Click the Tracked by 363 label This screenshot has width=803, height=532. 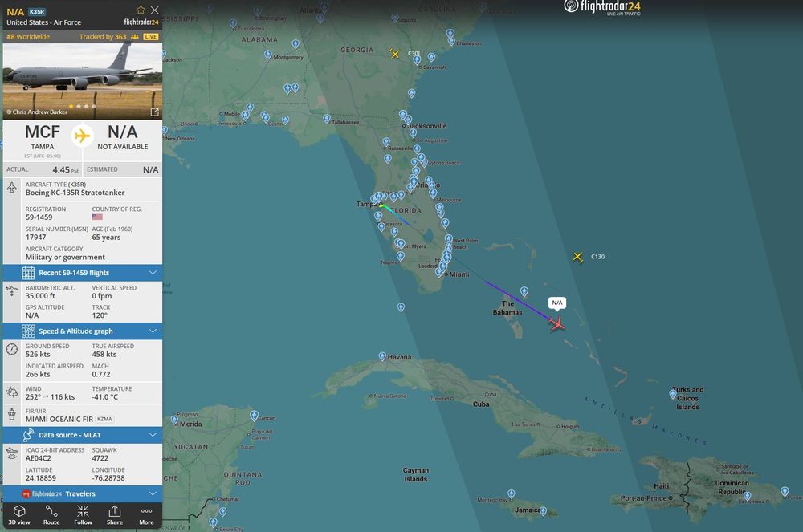pyautogui.click(x=103, y=37)
